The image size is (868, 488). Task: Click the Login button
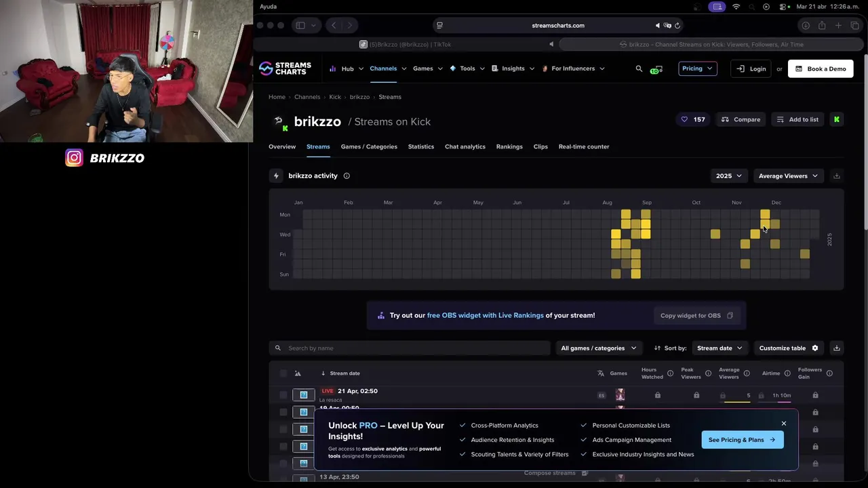point(751,68)
